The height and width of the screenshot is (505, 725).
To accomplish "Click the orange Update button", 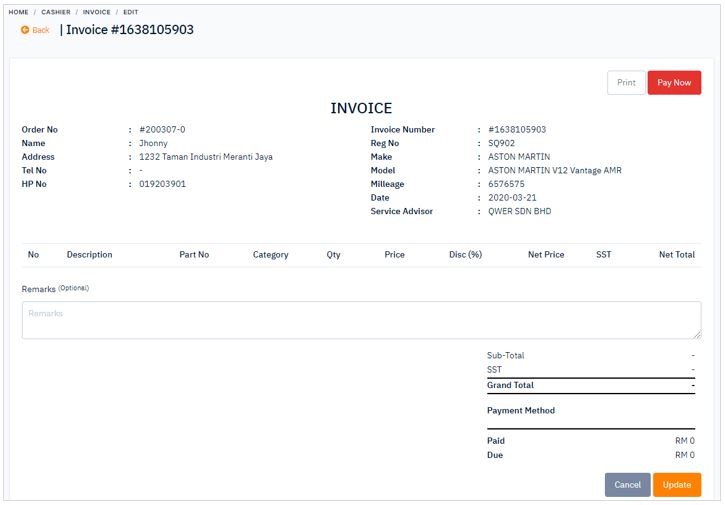I will pos(677,485).
